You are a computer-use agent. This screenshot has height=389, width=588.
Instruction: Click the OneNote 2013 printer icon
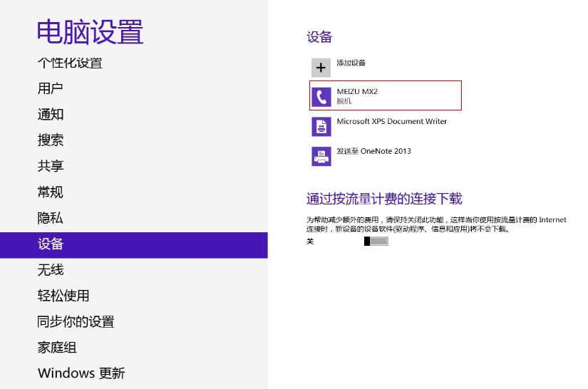coord(321,156)
